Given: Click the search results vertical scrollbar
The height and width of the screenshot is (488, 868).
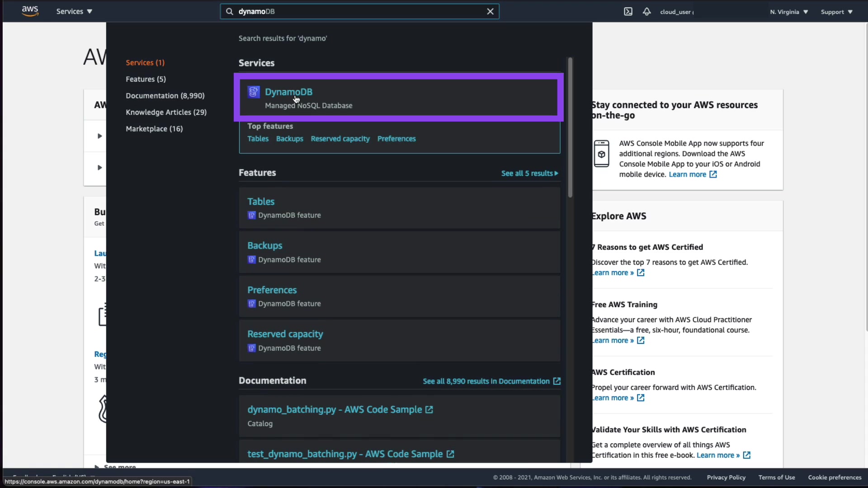Looking at the screenshot, I should point(570,127).
